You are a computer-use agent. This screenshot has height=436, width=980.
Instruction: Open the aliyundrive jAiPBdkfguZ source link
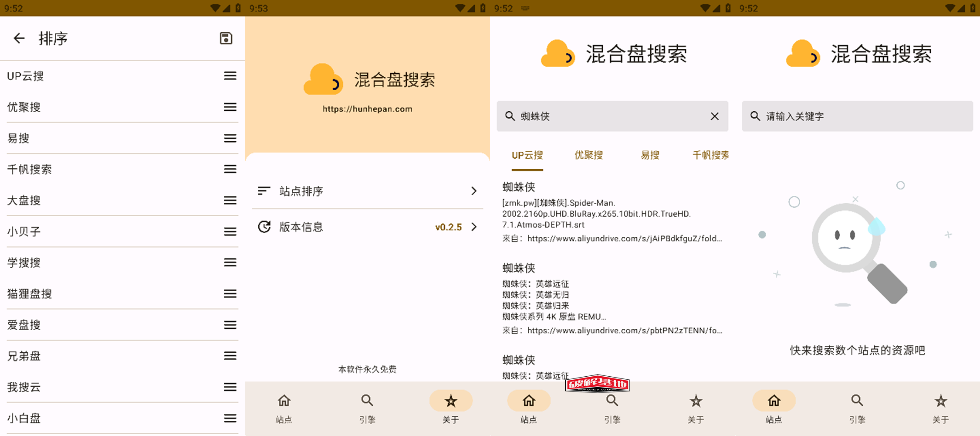625,238
